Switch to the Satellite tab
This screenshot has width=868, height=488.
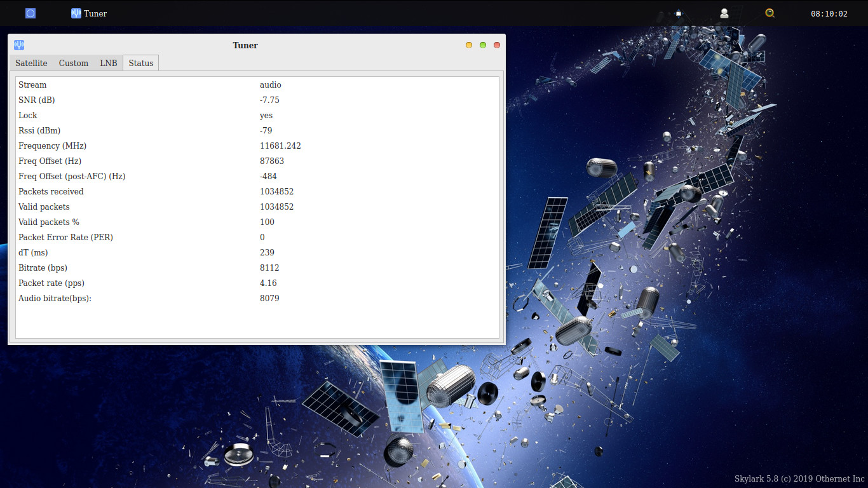[x=31, y=63]
